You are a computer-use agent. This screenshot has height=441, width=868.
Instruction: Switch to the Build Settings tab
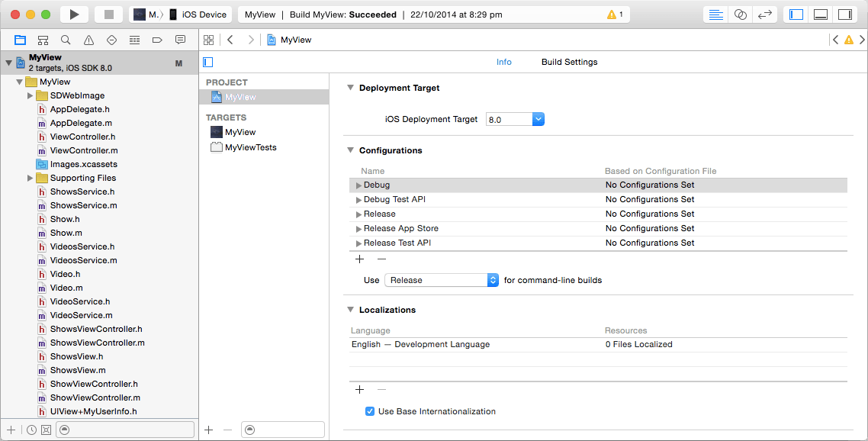569,62
